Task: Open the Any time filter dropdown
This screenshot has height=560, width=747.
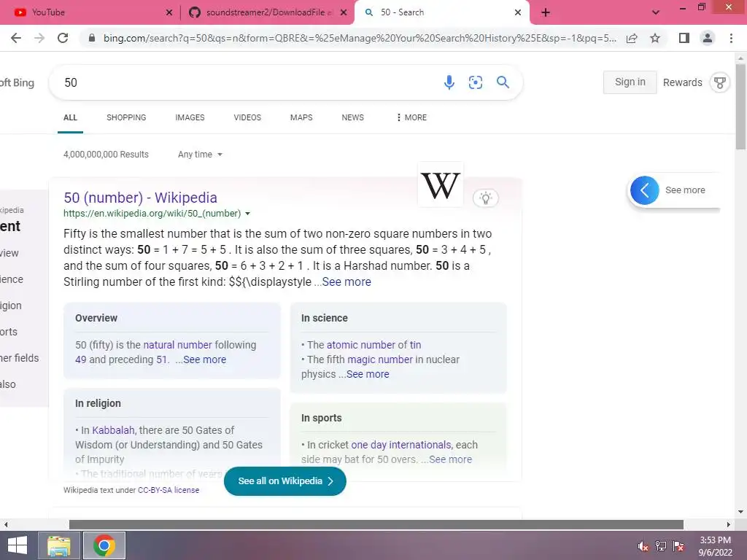Action: 200,155
